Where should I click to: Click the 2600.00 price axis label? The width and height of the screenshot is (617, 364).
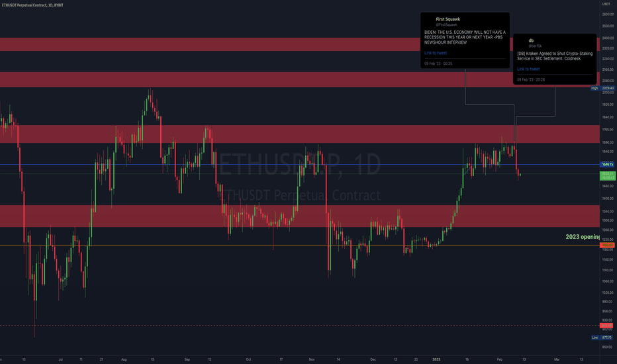(x=608, y=14)
